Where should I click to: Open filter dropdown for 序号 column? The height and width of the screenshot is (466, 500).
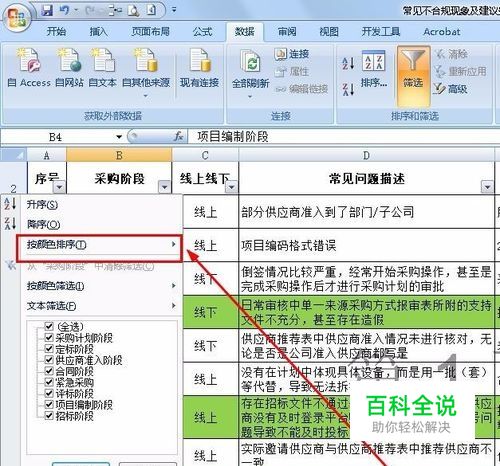point(59,188)
